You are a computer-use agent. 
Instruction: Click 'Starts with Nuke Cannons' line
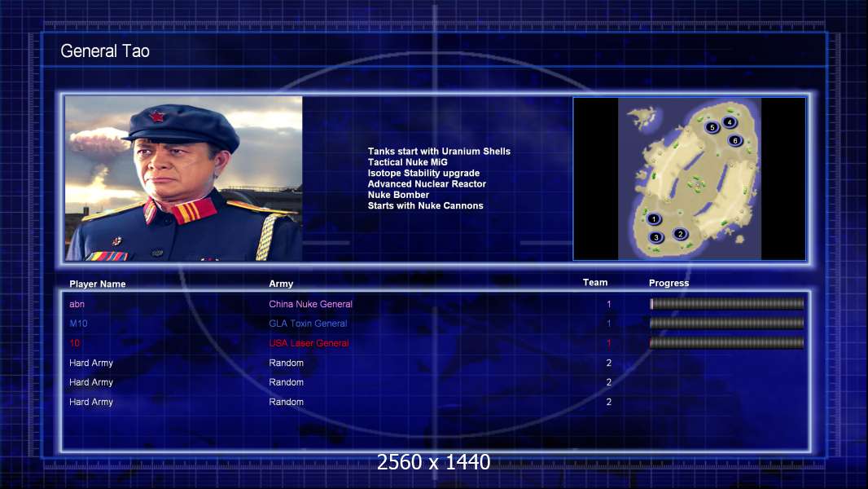pyautogui.click(x=425, y=205)
